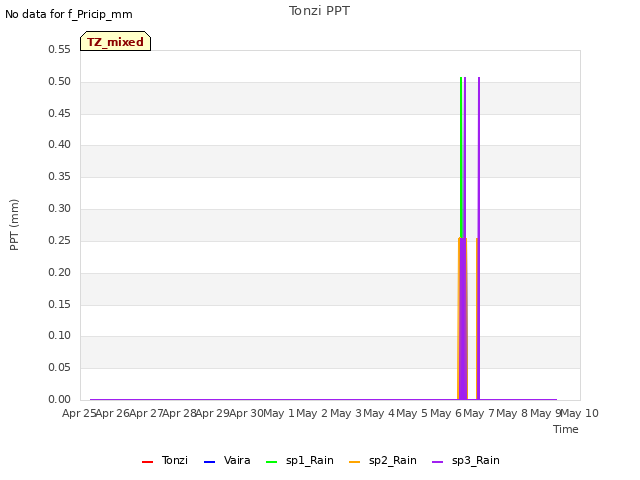
Task: Click the orange sp2_Rain legend color marker
Action: [355, 462]
